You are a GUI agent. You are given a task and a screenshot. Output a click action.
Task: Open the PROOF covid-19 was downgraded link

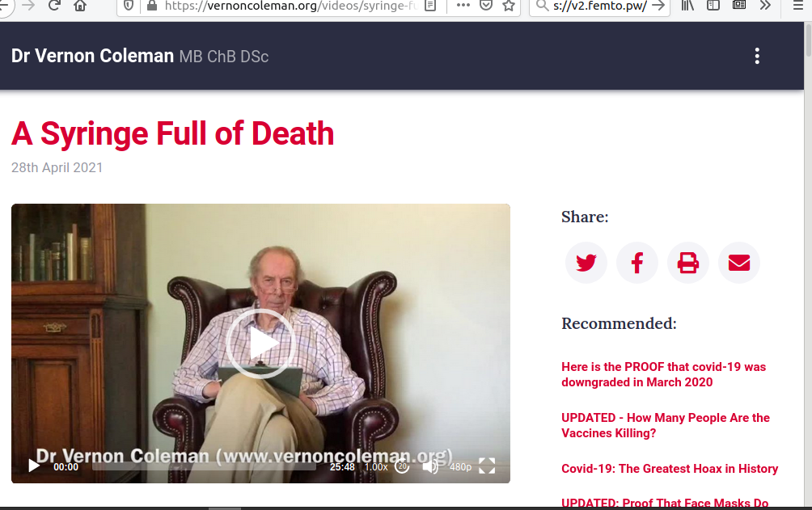663,374
